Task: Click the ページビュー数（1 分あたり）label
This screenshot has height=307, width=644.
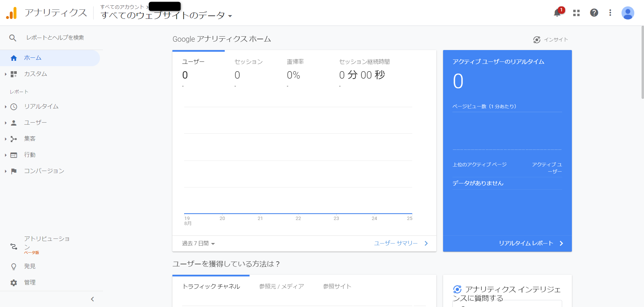Action: [x=484, y=106]
